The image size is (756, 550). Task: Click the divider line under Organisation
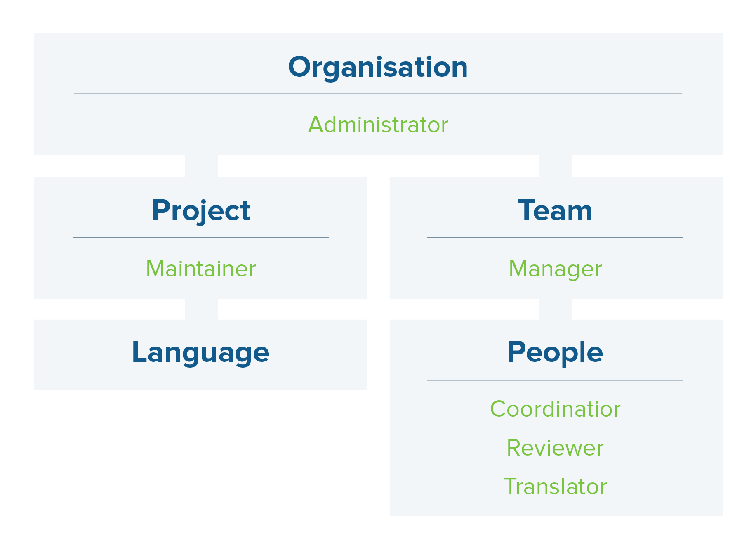pyautogui.click(x=378, y=94)
